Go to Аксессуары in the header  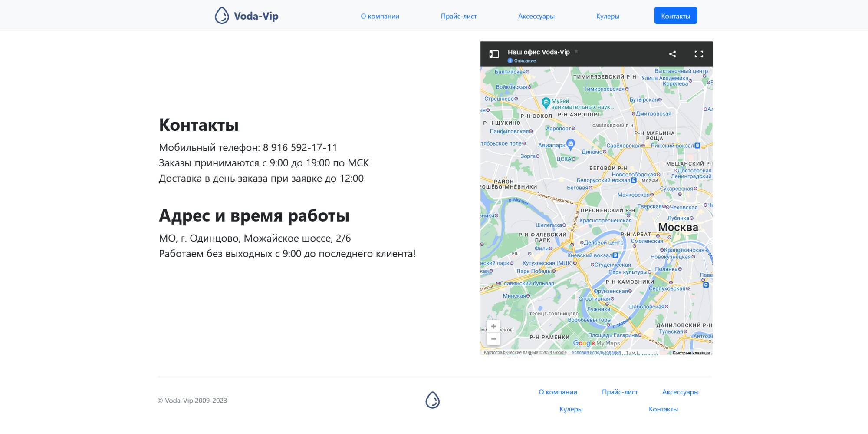pos(536,16)
